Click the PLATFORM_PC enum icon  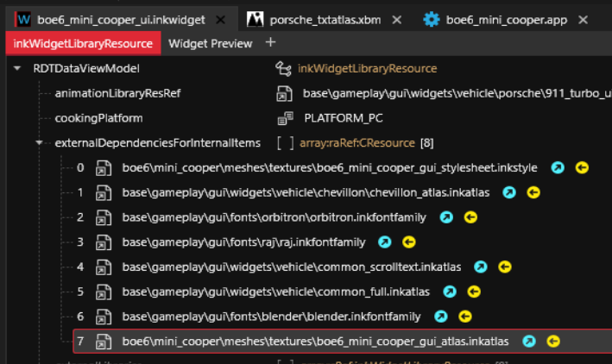click(x=284, y=118)
